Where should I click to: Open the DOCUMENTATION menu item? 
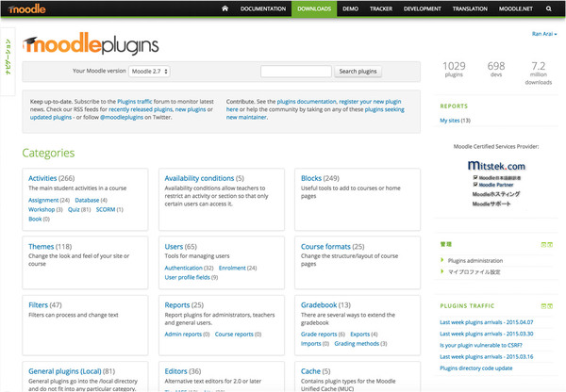click(263, 8)
